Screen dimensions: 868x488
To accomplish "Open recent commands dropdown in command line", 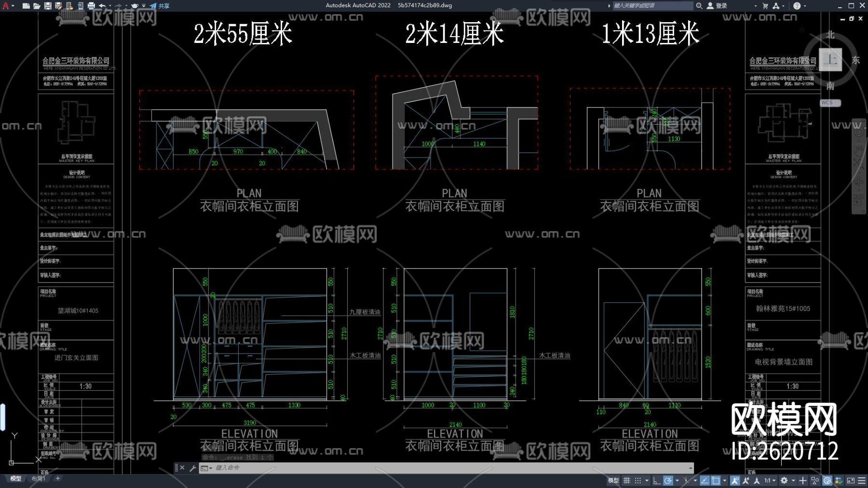I will (x=206, y=468).
